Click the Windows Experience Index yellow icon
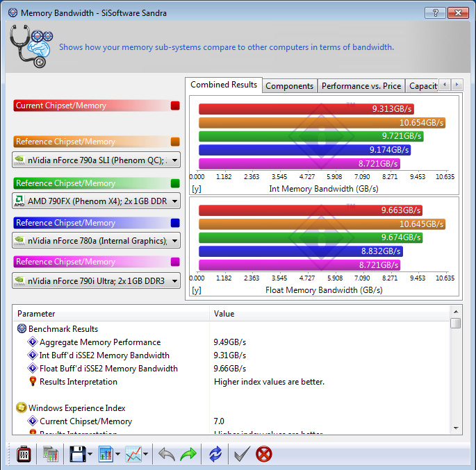This screenshot has height=470, width=476. tap(22, 408)
